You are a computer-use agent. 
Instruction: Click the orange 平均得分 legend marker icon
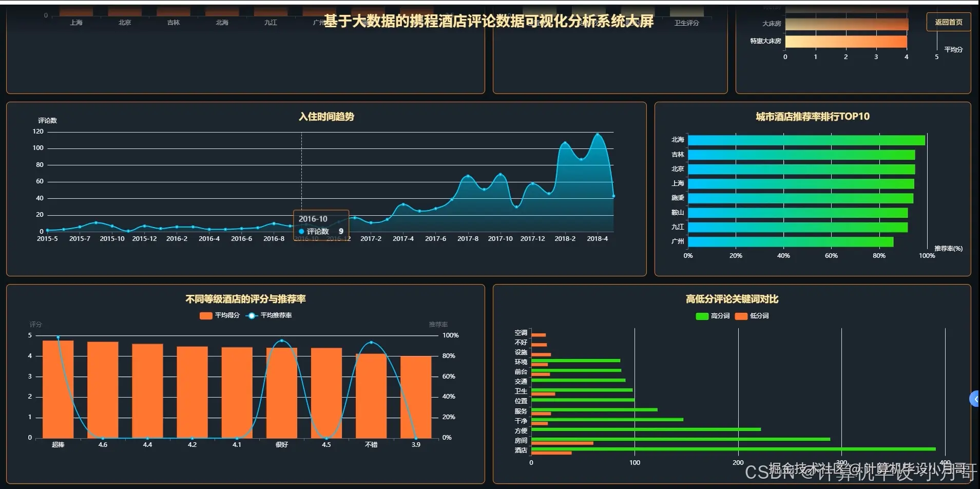pyautogui.click(x=205, y=315)
